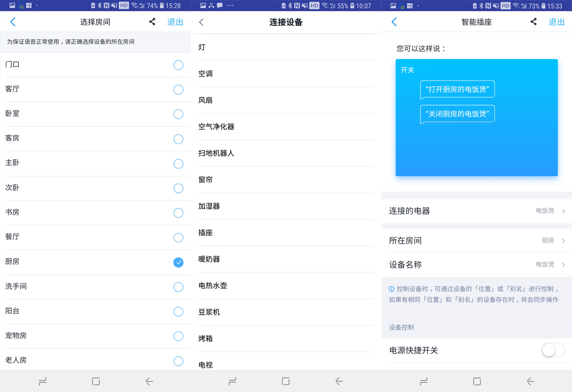The width and height of the screenshot is (572, 392).
Task: Open the share icon on 智能插座 page
Action: (x=533, y=21)
